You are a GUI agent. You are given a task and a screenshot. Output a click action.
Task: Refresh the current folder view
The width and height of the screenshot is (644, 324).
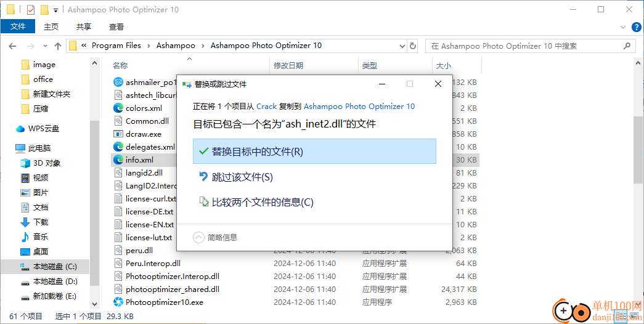coord(413,46)
